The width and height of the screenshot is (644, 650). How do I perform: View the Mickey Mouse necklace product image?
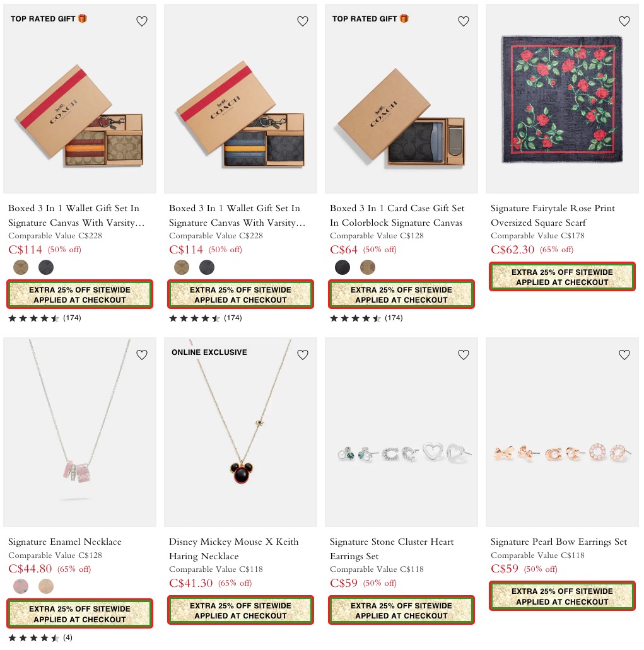(x=240, y=432)
